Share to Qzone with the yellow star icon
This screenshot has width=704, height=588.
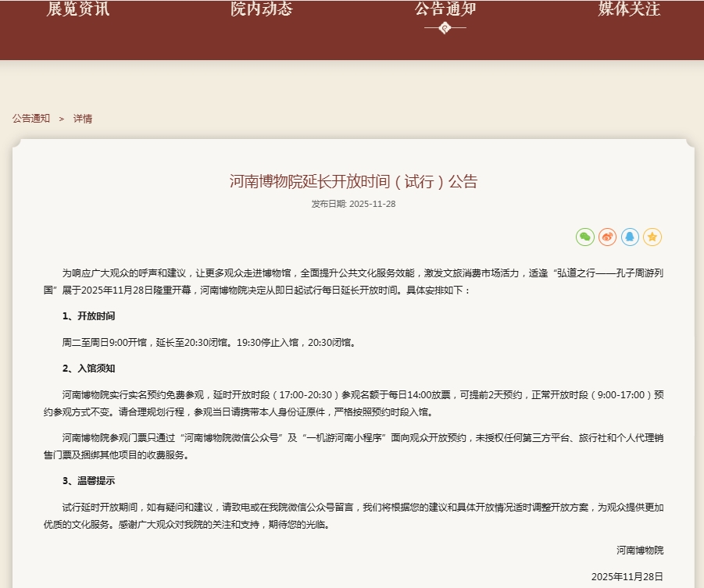(x=652, y=237)
